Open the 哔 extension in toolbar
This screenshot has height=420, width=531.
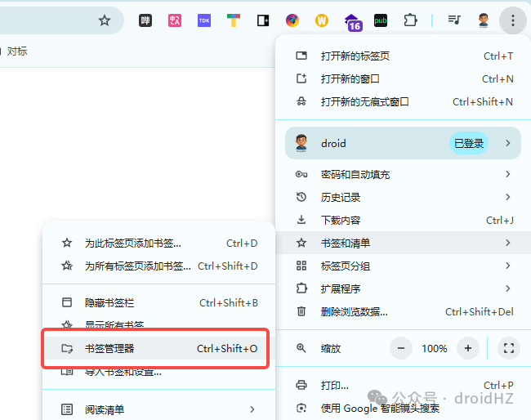point(145,20)
